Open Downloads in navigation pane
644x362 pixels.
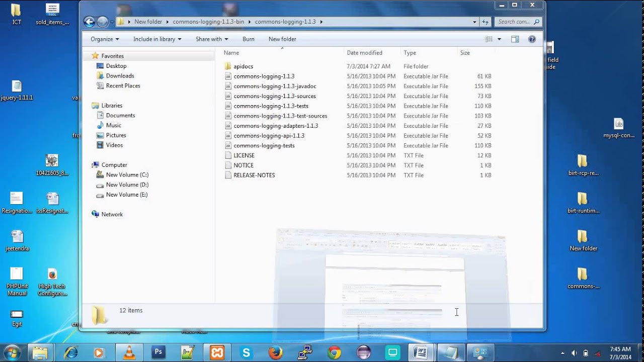click(120, 76)
